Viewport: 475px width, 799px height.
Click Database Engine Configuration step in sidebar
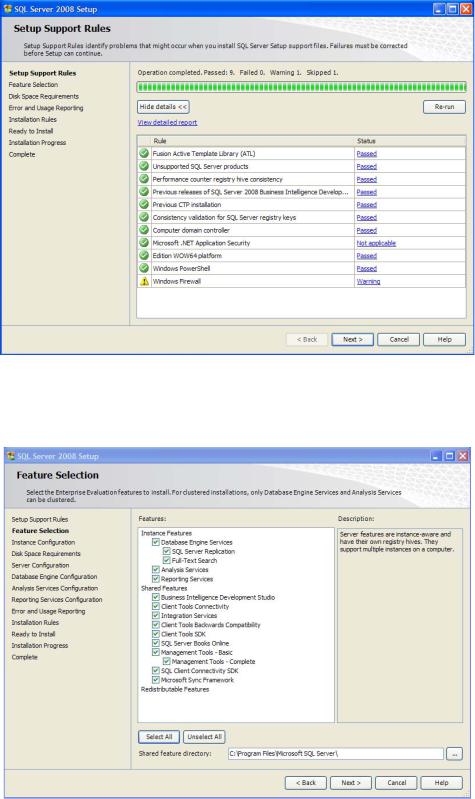coord(54,576)
